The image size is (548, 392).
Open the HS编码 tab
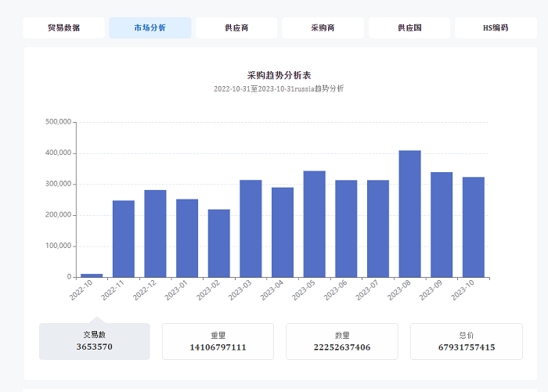point(496,27)
